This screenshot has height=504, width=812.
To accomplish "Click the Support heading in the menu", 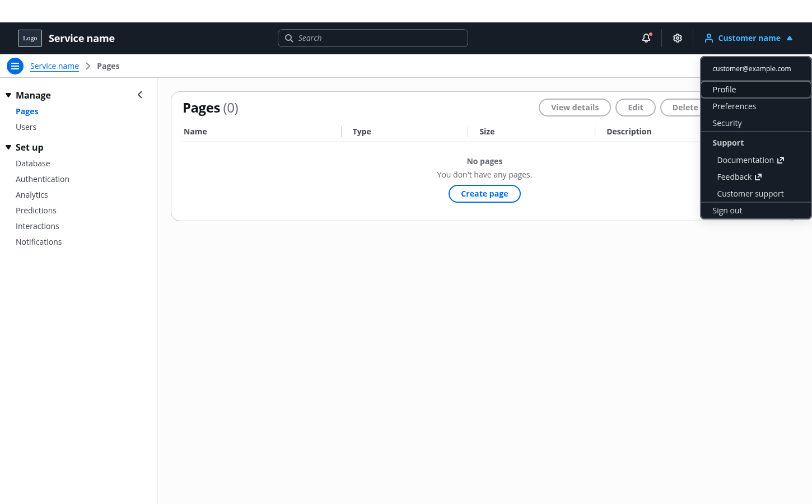I will click(728, 143).
